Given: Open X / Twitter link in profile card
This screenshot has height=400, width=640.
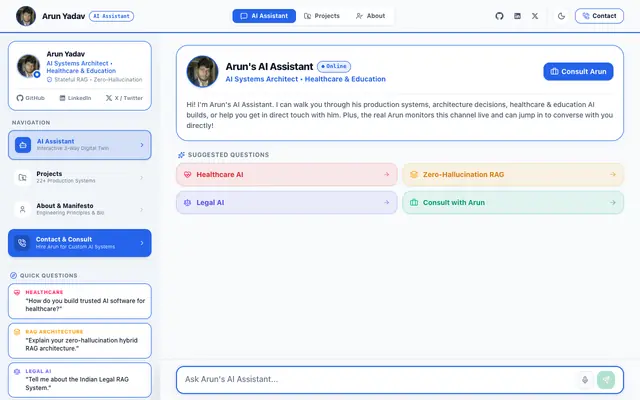Looking at the screenshot, I should 124,98.
